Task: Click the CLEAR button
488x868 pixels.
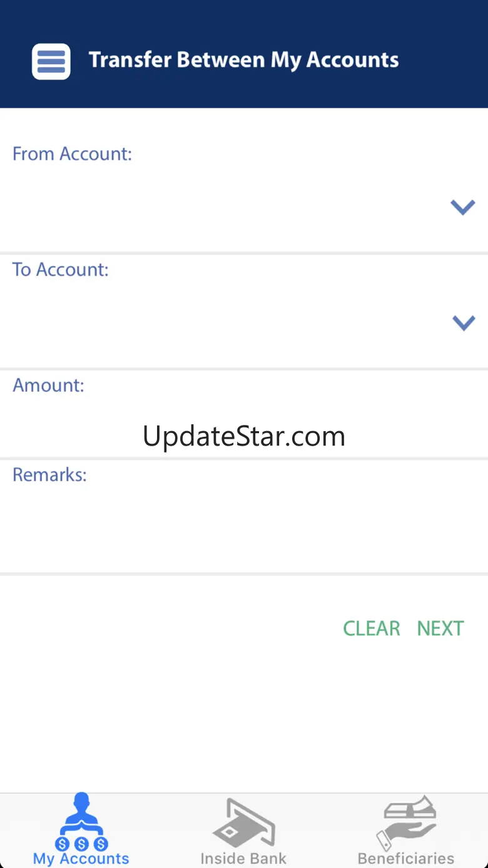Action: coord(372,628)
